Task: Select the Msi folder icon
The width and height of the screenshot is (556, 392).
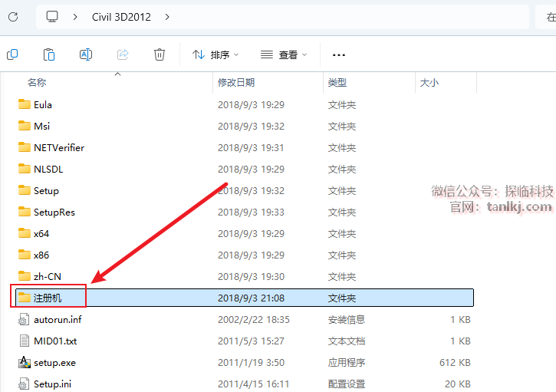Action: tap(24, 126)
